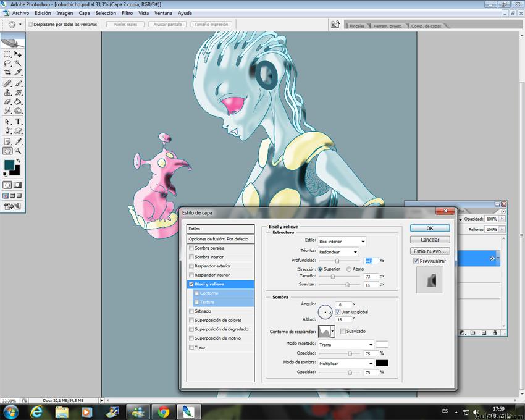Open Opacidad slider arrow in Layers panel
The width and height of the screenshot is (525, 420).
point(502,219)
